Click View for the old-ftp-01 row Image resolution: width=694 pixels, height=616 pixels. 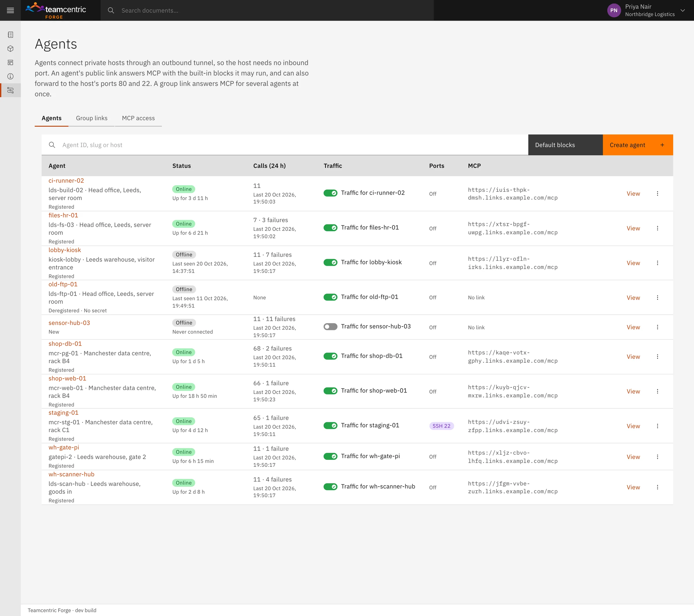[633, 298]
